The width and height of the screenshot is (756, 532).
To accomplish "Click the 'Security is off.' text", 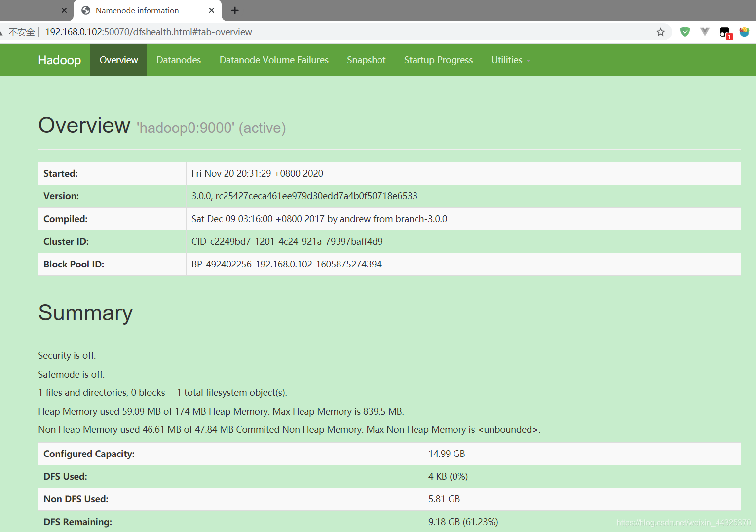I will click(x=67, y=356).
